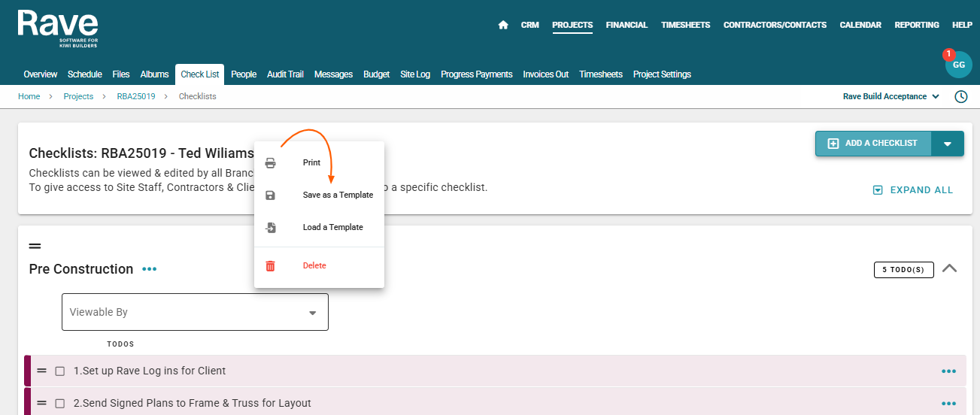
Task: Switch to the Project Settings tab
Action: [662, 74]
